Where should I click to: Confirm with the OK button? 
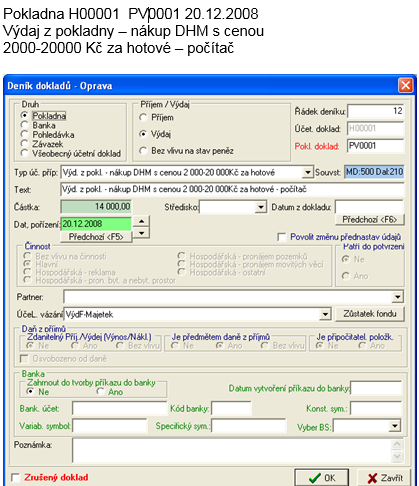(x=321, y=478)
